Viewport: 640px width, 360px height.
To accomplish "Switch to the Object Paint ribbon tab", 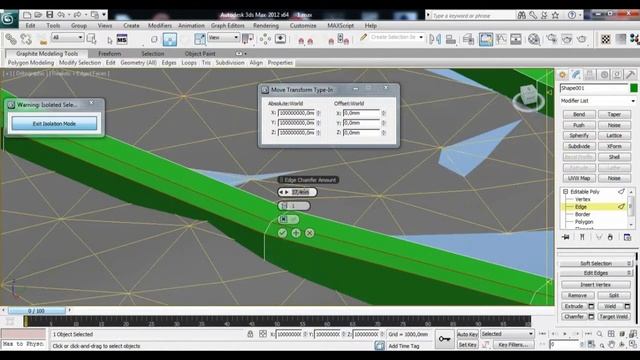I will [200, 54].
